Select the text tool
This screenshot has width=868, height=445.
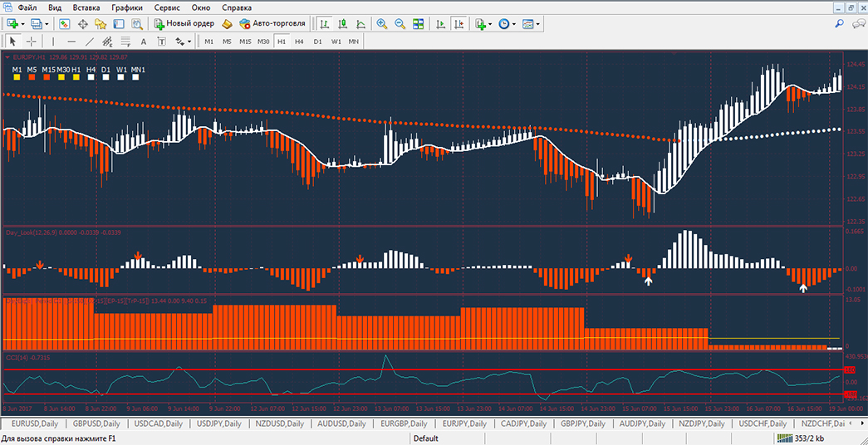click(144, 41)
